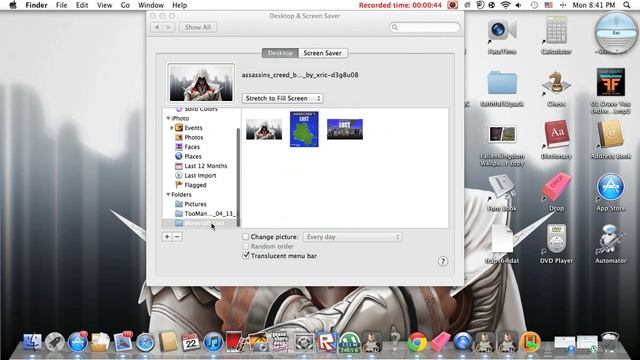Viewport: 640px width, 360px height.
Task: Click the Finder icon in the Dock
Action: [x=32, y=342]
